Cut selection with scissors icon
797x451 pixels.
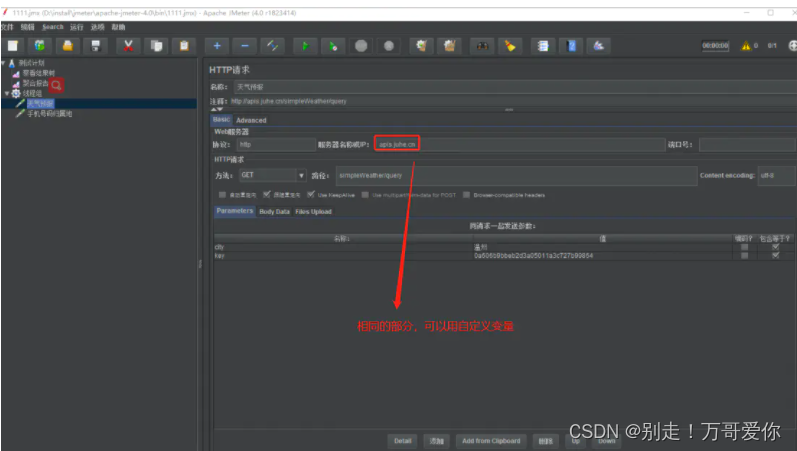coord(128,46)
